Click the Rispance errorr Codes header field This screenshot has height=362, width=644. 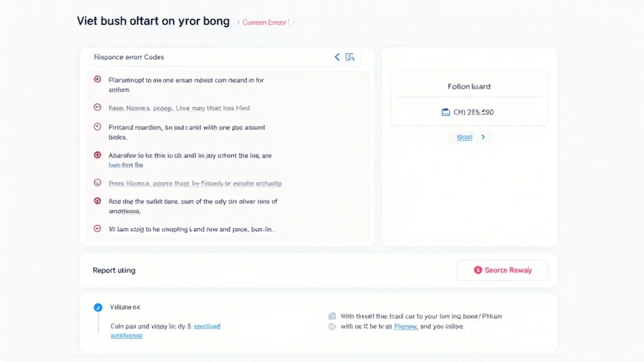click(214, 57)
